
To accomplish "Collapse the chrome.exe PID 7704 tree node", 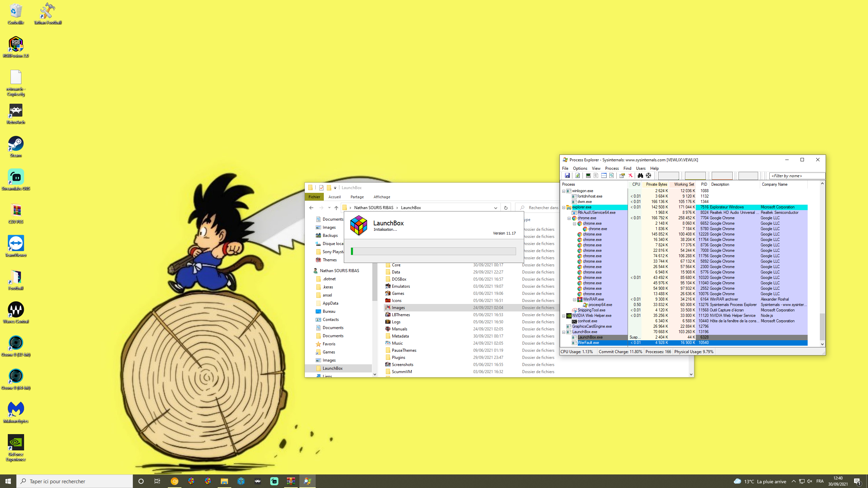I will click(569, 218).
